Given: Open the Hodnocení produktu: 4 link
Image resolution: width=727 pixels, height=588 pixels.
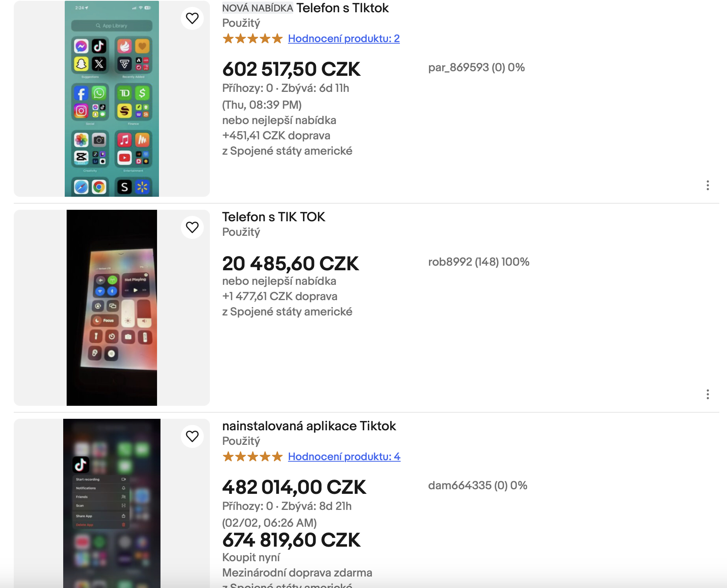Looking at the screenshot, I should (344, 456).
